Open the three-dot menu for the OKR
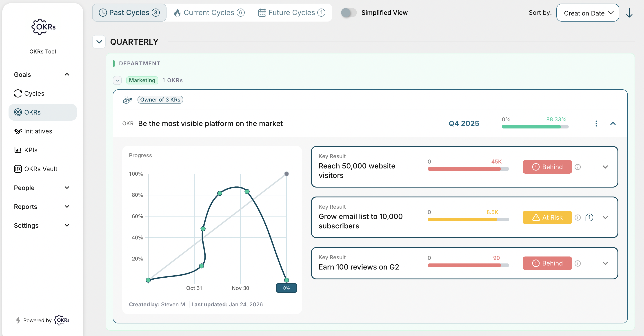Viewport: 644px width, 336px height. pyautogui.click(x=596, y=124)
